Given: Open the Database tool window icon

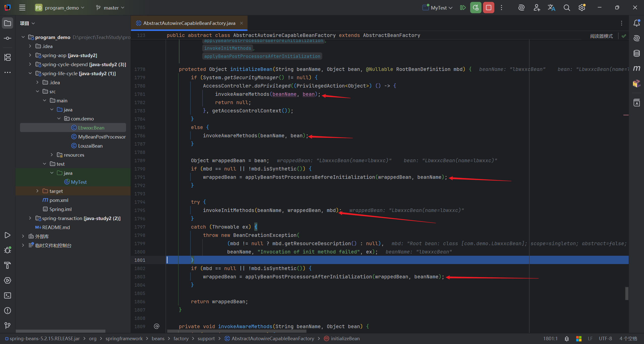Looking at the screenshot, I should pos(636,53).
